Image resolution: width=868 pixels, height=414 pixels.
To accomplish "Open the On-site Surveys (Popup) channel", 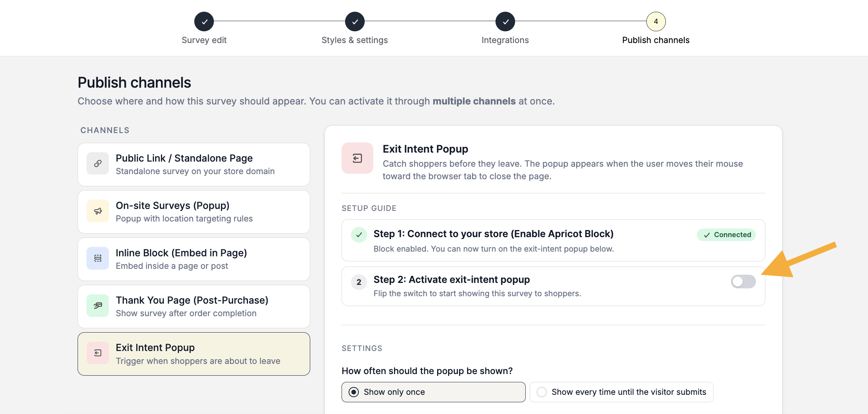I will point(194,212).
